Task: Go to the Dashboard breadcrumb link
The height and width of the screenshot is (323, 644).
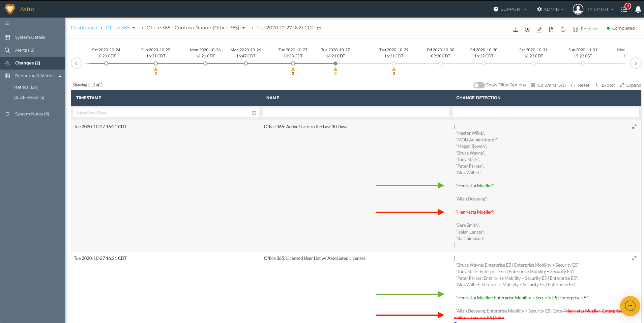Action: 84,28
